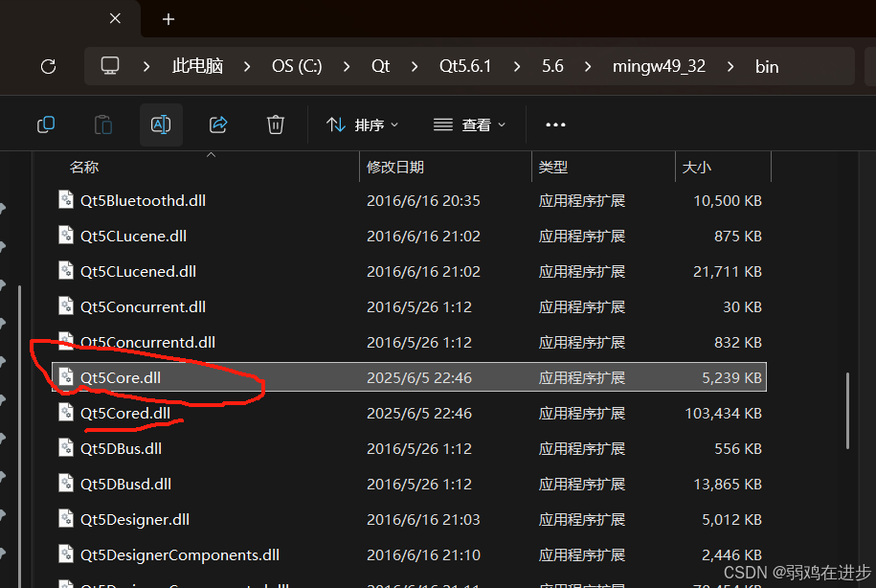Image resolution: width=876 pixels, height=588 pixels.
Task: Open a new tab with plus button
Action: [x=168, y=19]
